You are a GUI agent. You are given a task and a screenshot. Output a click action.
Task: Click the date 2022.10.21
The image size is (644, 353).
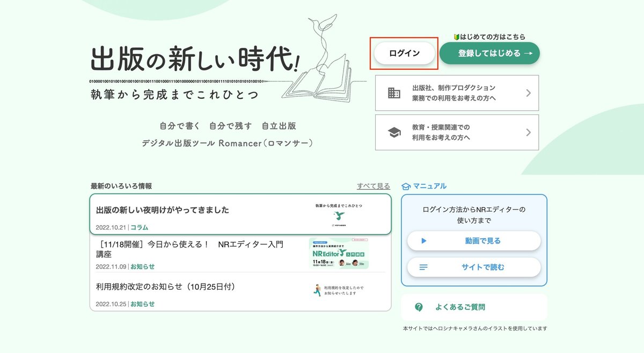coord(111,227)
